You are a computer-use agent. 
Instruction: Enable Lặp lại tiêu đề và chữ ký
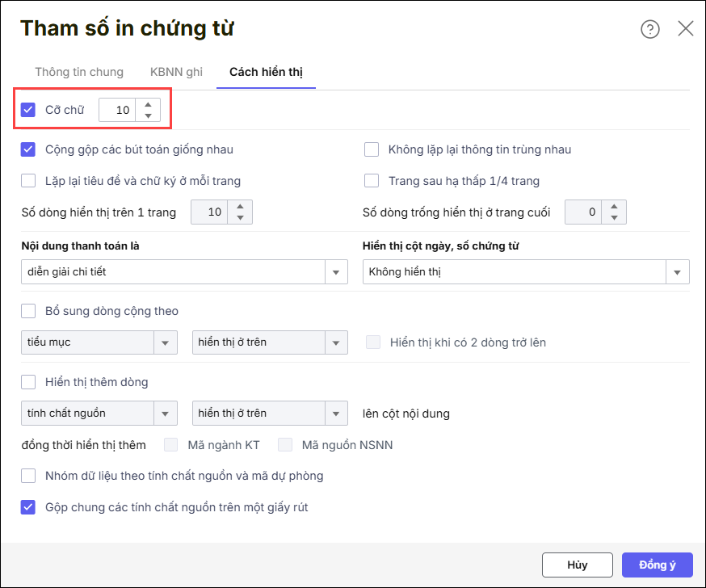pyautogui.click(x=29, y=181)
